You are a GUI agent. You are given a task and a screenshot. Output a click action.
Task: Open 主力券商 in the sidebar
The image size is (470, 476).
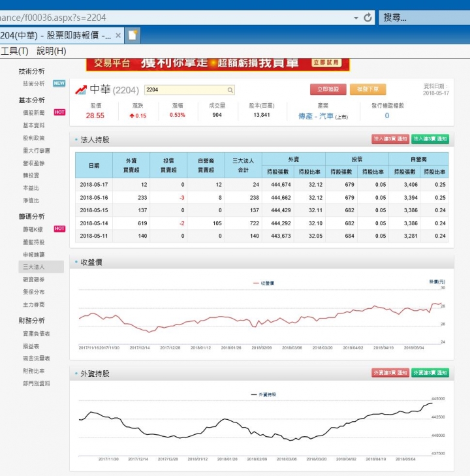click(x=34, y=305)
